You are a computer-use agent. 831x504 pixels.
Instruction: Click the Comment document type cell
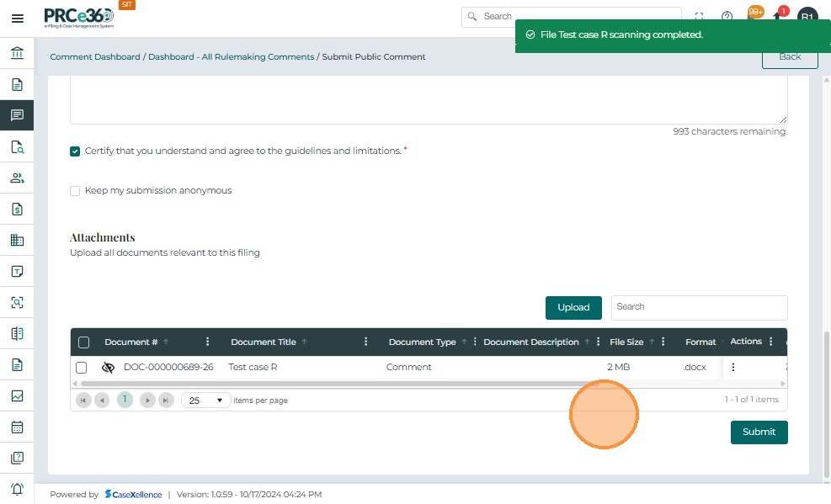(408, 367)
